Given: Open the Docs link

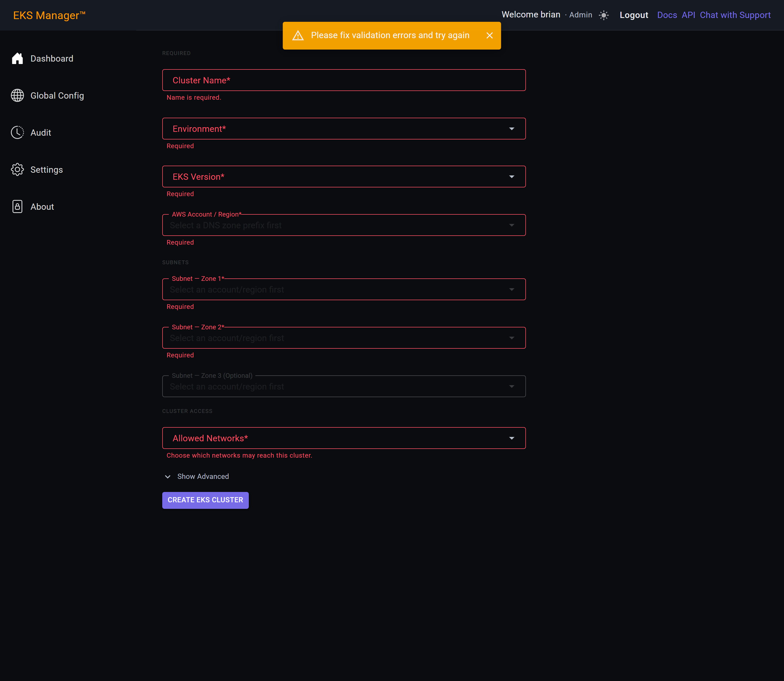Looking at the screenshot, I should 667,15.
